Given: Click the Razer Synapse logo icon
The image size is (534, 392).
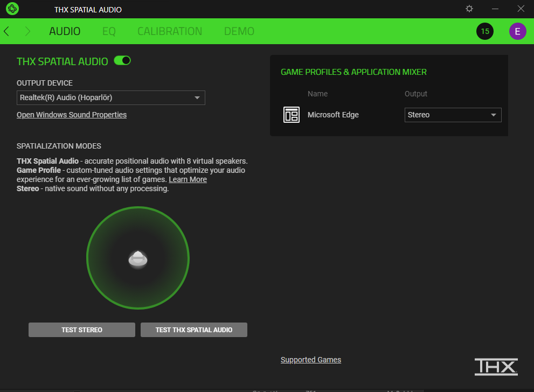Looking at the screenshot, I should coord(12,9).
